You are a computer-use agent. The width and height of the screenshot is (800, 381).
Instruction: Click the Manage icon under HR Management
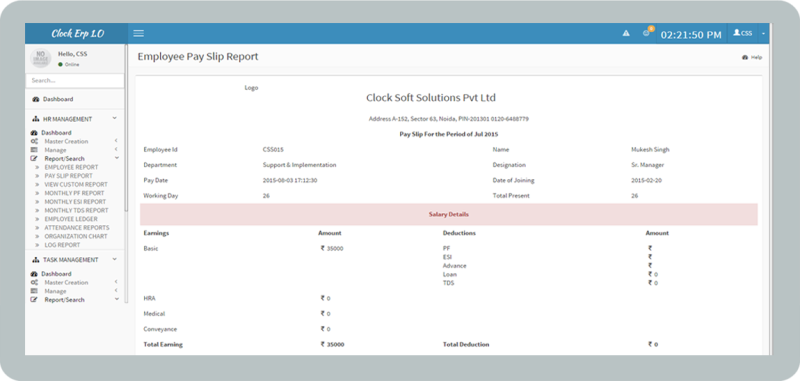click(x=34, y=150)
